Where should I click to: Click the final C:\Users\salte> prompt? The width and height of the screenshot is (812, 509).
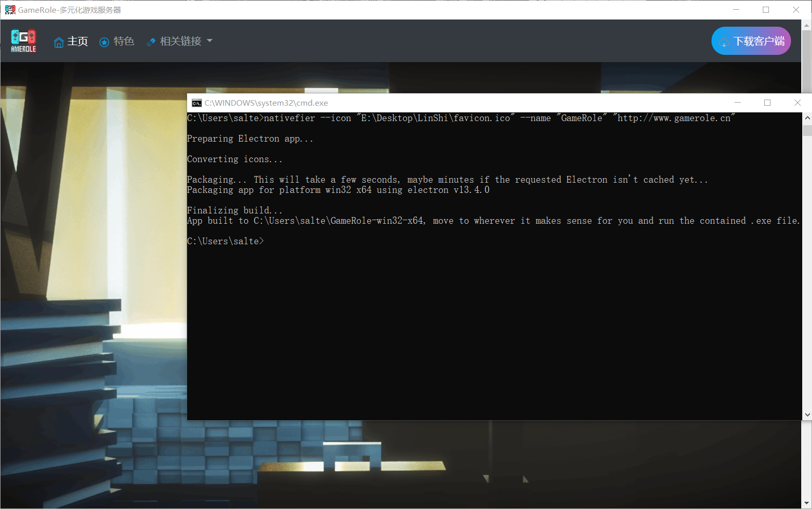click(225, 241)
